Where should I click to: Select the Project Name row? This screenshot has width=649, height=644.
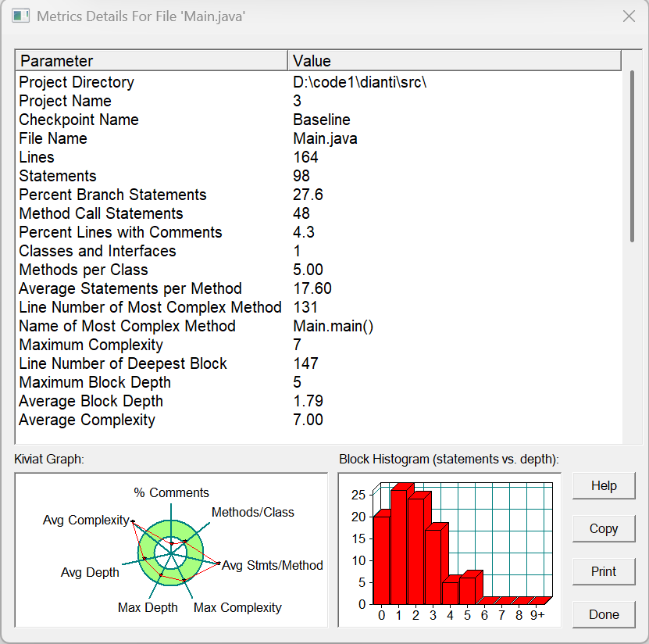click(319, 101)
